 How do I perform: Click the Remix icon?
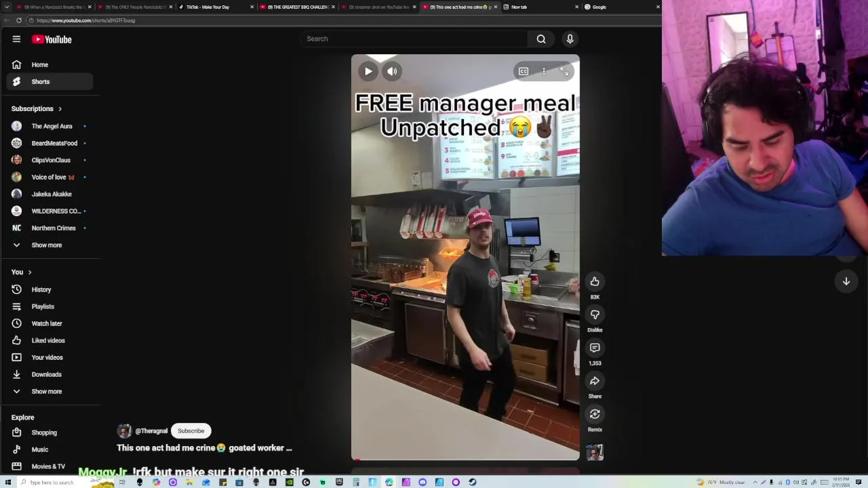(595, 414)
